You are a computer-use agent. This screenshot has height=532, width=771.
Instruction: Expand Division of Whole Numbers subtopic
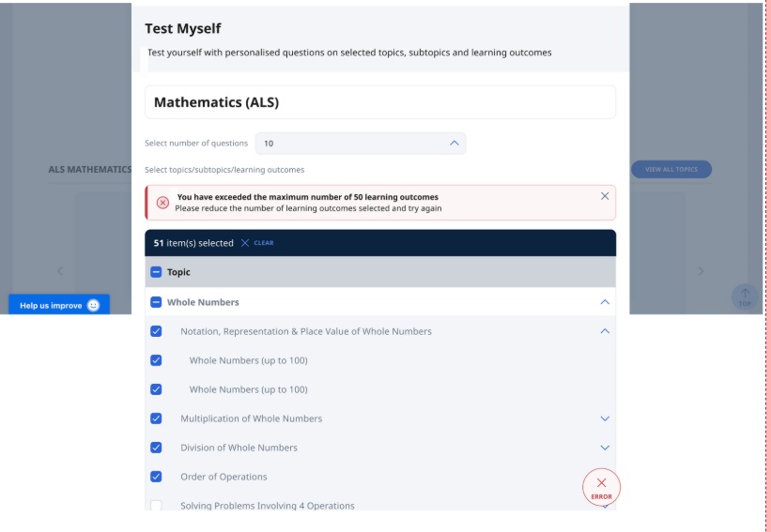(x=605, y=448)
